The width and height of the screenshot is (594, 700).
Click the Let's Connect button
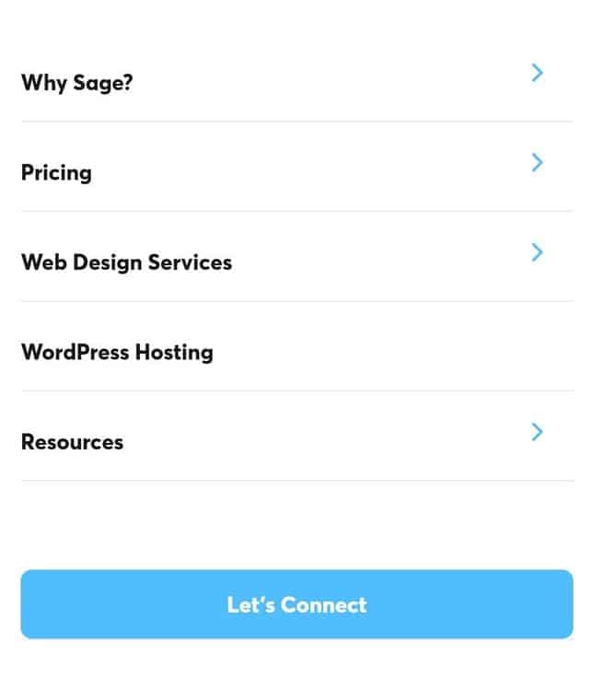[297, 604]
